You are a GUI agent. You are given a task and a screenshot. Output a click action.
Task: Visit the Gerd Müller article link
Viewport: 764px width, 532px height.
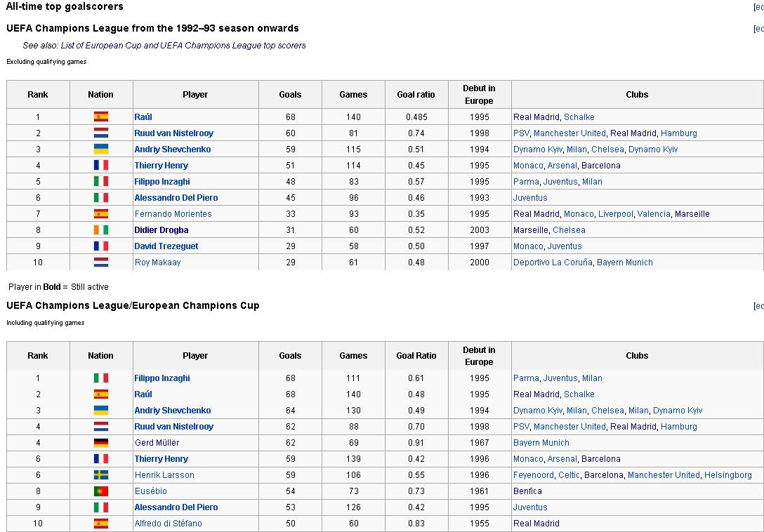[x=157, y=443]
